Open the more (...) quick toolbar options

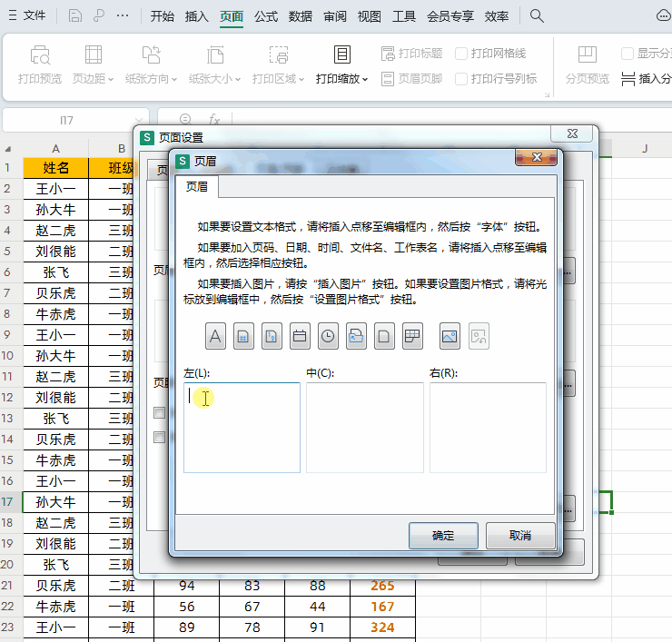pos(123,16)
